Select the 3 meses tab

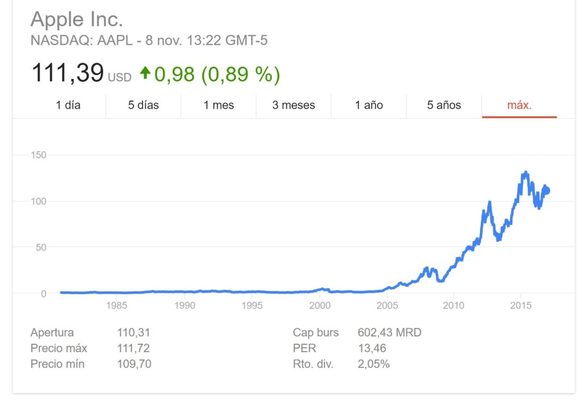click(x=294, y=105)
